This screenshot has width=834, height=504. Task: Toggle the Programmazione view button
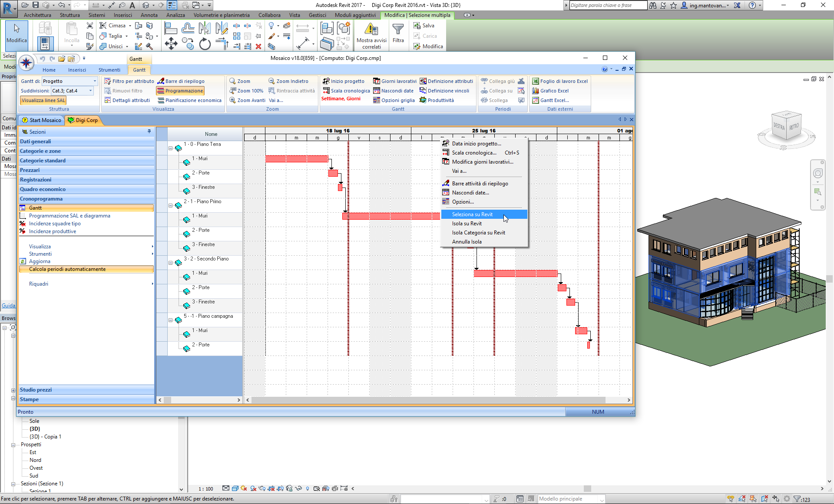point(180,91)
